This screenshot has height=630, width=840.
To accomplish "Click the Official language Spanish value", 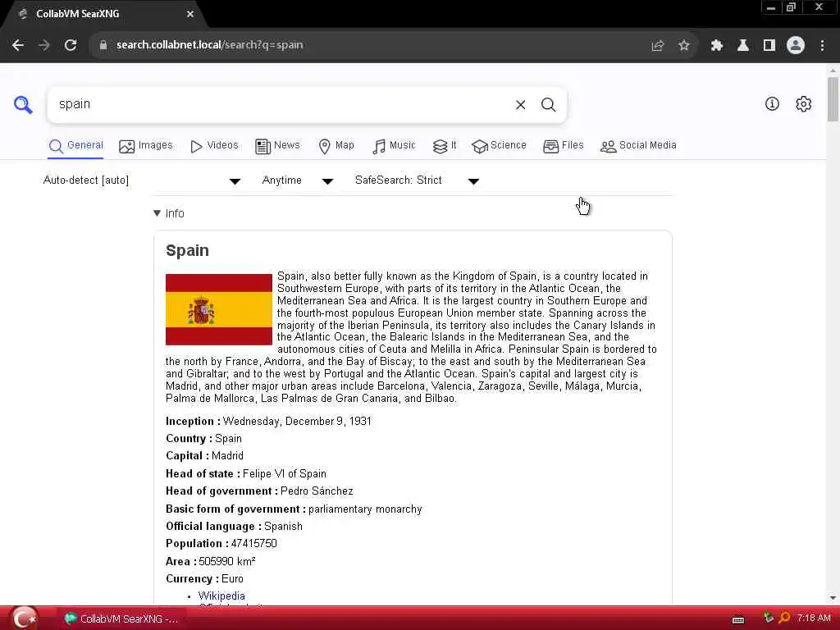I will (x=283, y=526).
